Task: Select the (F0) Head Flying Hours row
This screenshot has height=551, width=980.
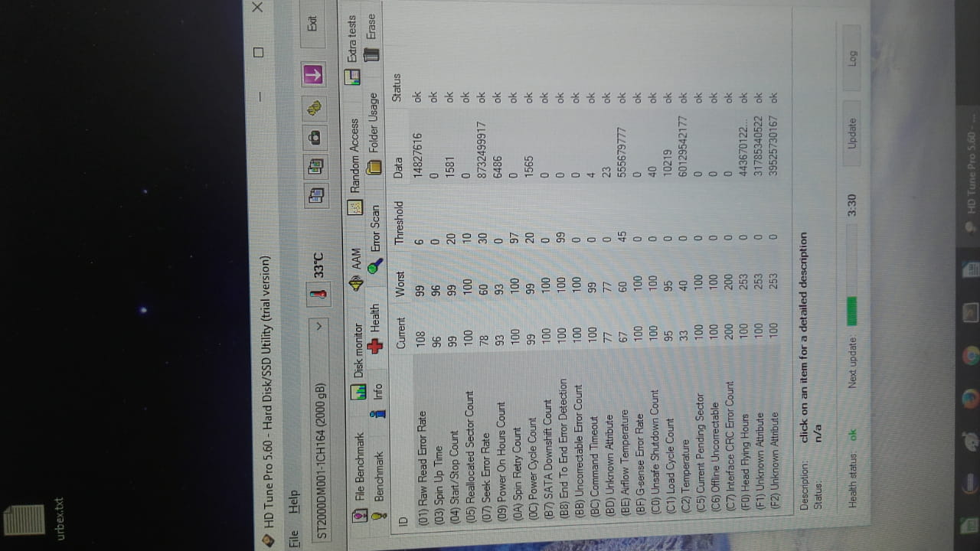Action: [745, 306]
